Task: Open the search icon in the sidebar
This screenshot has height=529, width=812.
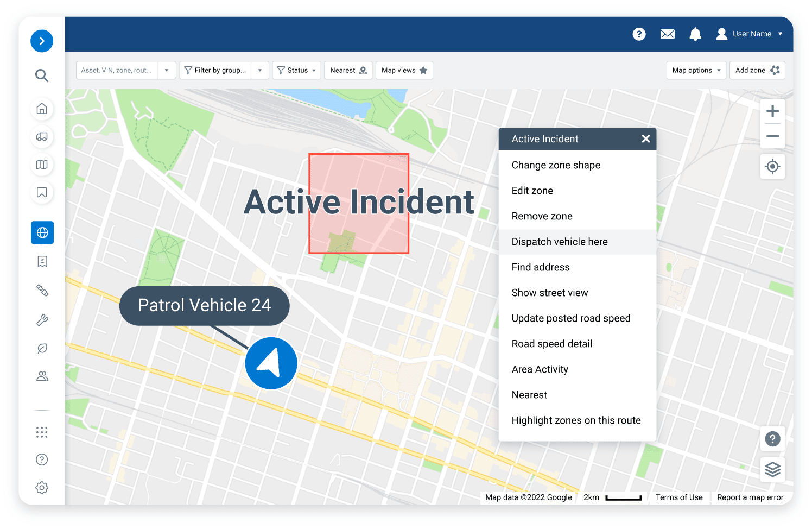Action: (x=42, y=75)
